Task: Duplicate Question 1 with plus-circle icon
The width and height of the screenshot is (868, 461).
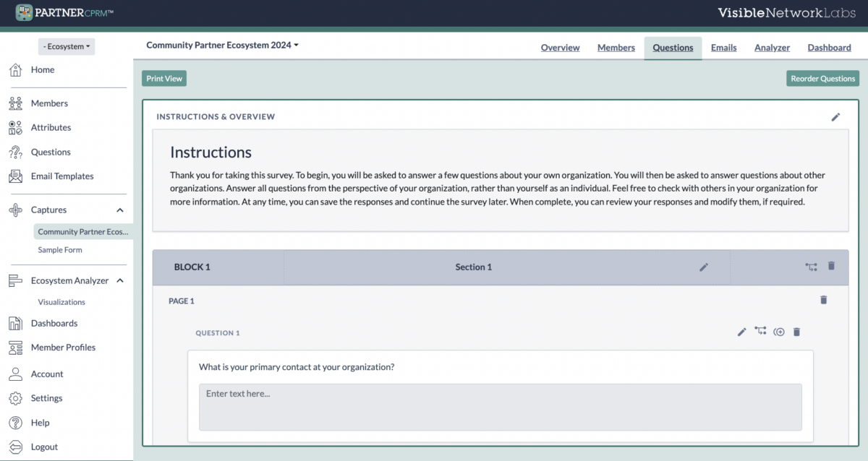Action: click(779, 332)
